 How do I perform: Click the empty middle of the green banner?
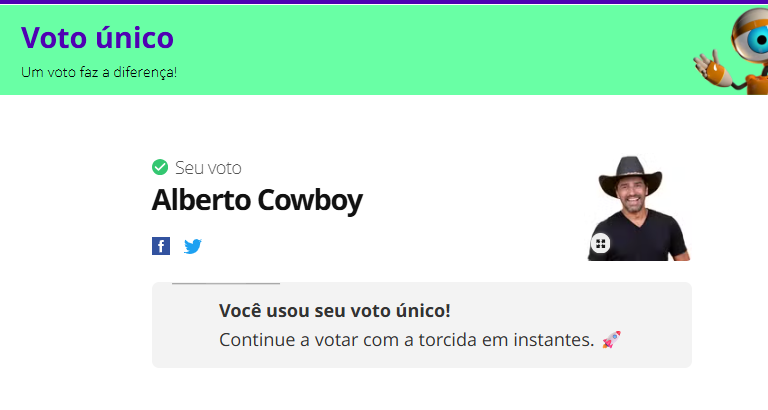[420, 48]
